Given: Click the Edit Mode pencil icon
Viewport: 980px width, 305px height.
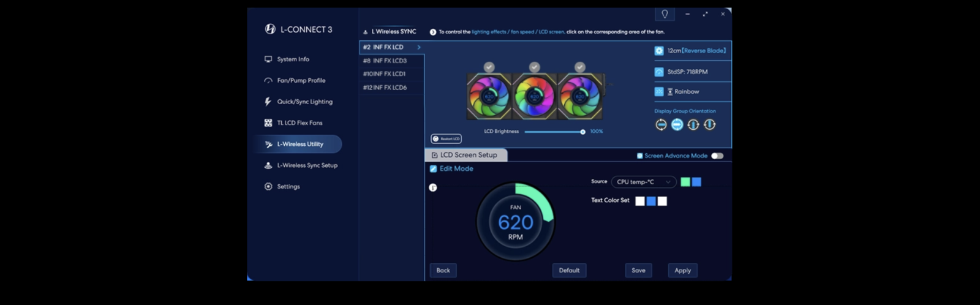Looking at the screenshot, I should pos(433,169).
